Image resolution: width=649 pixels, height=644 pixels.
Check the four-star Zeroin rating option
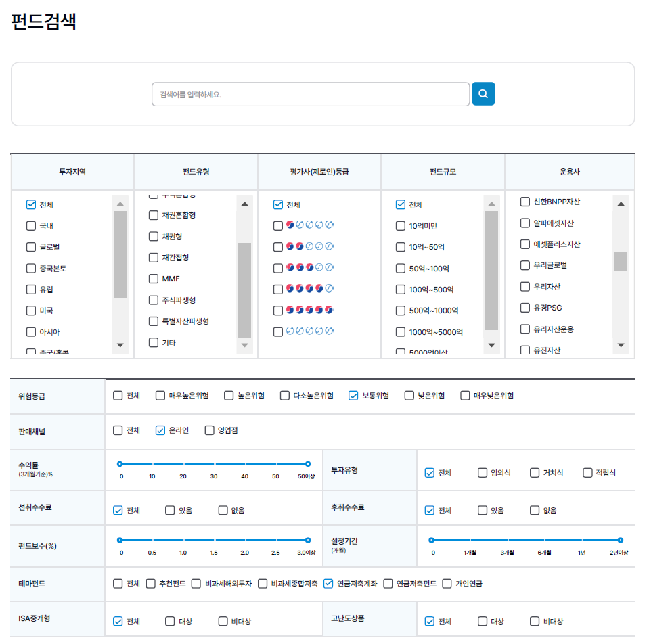coord(278,289)
